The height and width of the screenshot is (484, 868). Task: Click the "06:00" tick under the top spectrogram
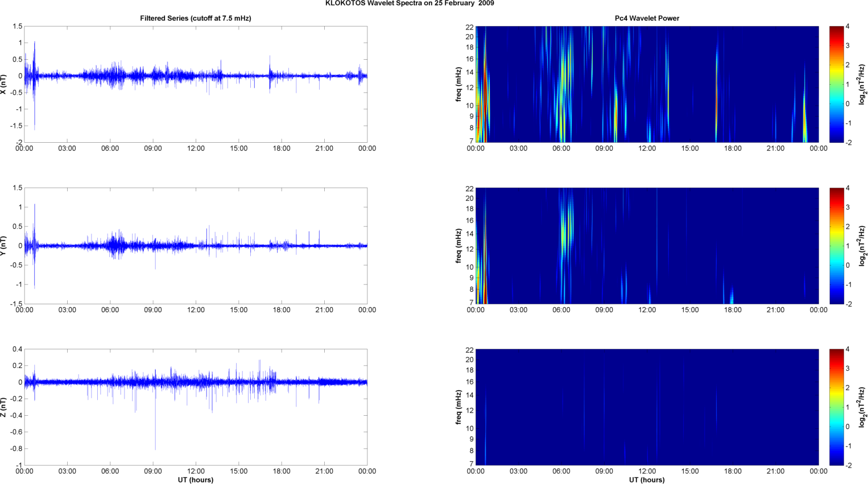pos(561,148)
